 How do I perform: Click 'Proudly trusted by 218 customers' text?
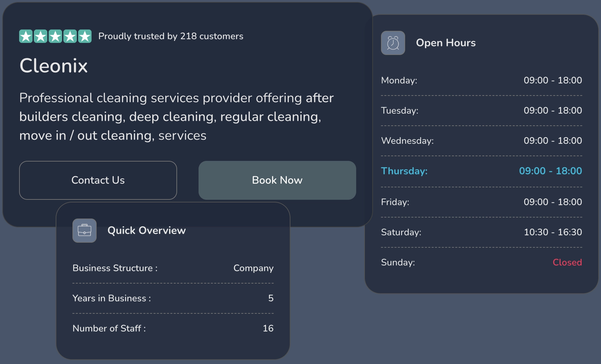171,36
